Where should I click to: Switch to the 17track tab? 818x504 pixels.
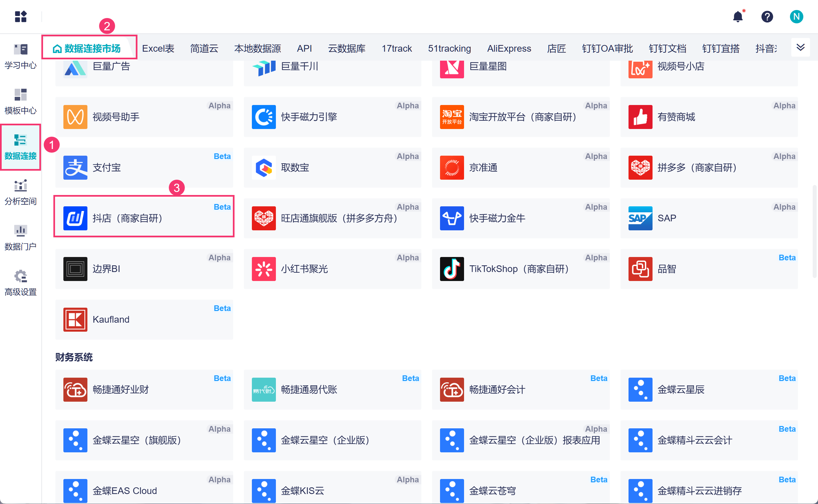[397, 49]
